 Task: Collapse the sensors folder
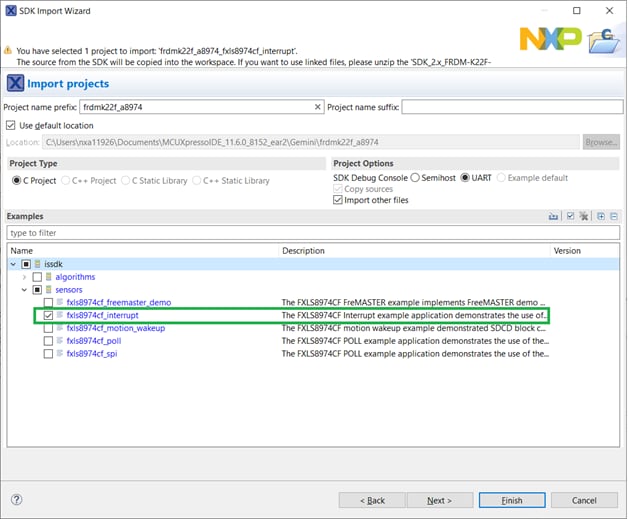coord(24,289)
